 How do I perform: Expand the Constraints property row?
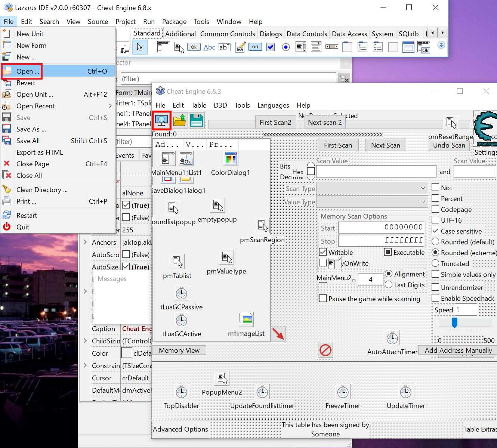85,365
